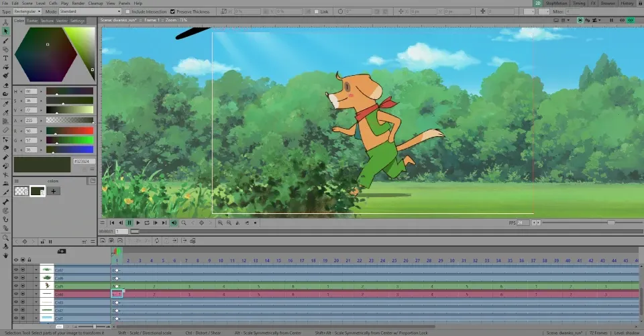Toggle the sound speaker button
Image resolution: width=644 pixels, height=336 pixels.
[174, 223]
